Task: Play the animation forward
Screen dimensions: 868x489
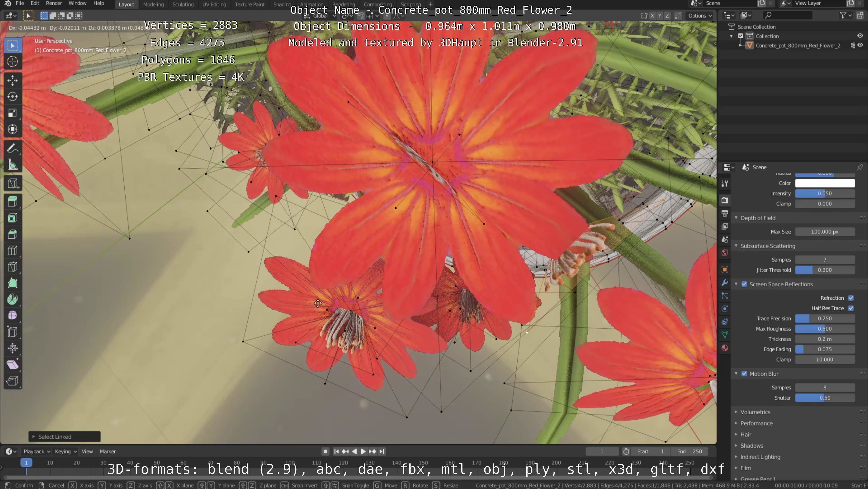Action: point(363,451)
